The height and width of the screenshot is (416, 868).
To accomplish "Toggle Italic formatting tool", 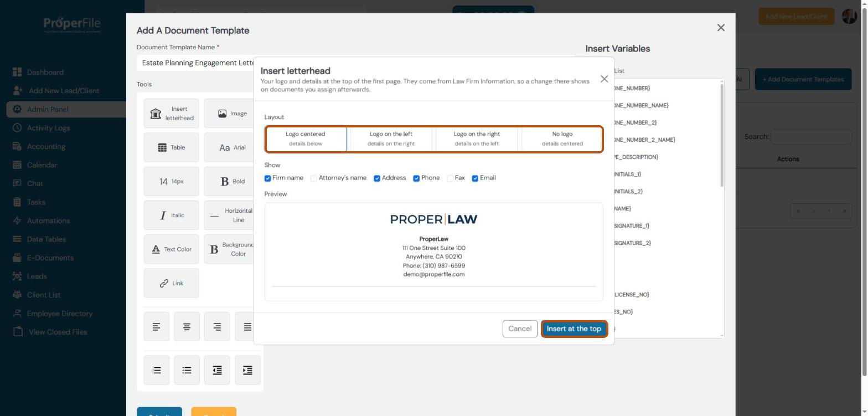I will (x=172, y=215).
